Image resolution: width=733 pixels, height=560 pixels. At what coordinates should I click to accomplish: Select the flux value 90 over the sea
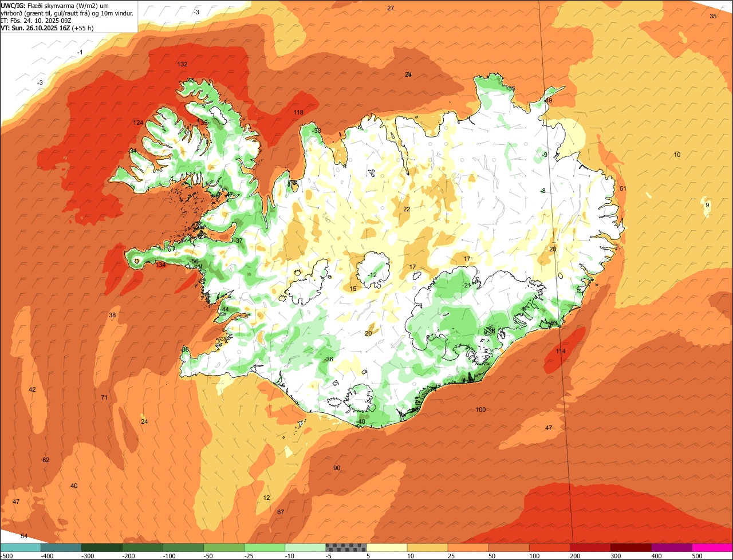tap(337, 468)
